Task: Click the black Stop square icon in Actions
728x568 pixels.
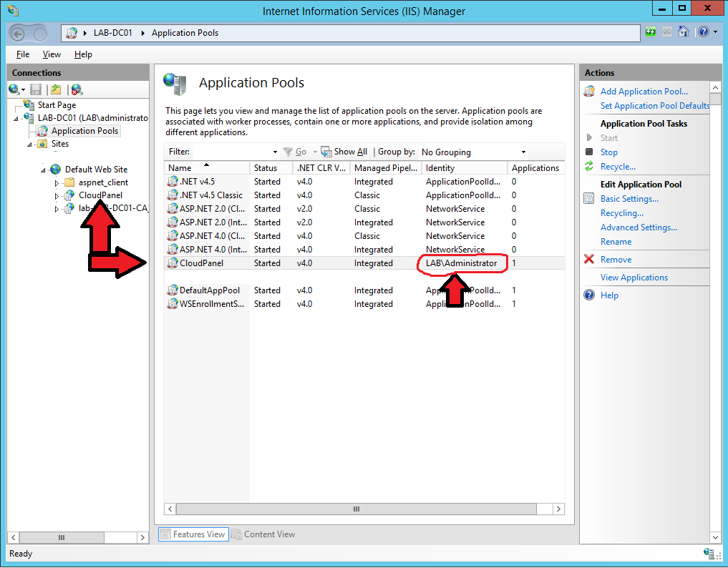Action: tap(589, 152)
